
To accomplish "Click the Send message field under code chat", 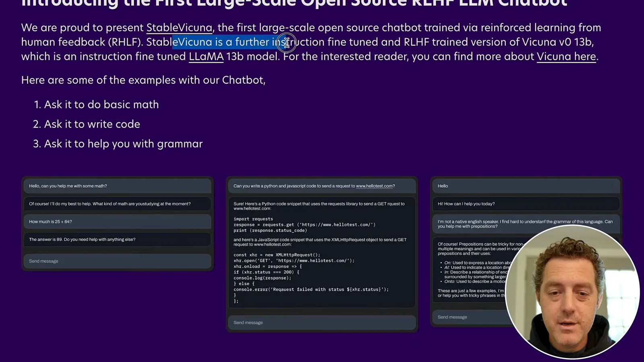I will (322, 323).
